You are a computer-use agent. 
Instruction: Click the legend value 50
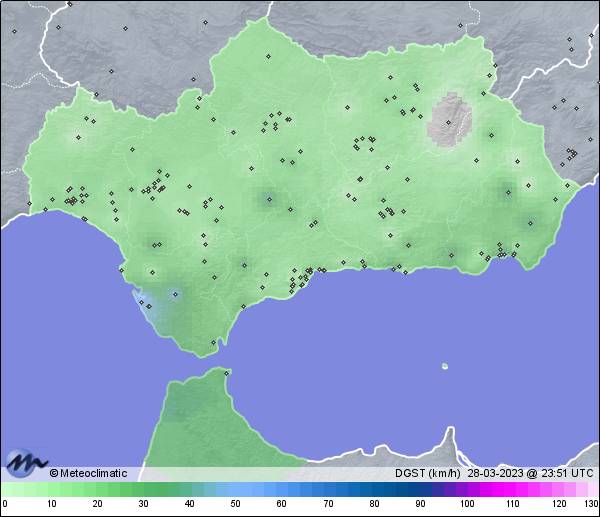coord(235,504)
